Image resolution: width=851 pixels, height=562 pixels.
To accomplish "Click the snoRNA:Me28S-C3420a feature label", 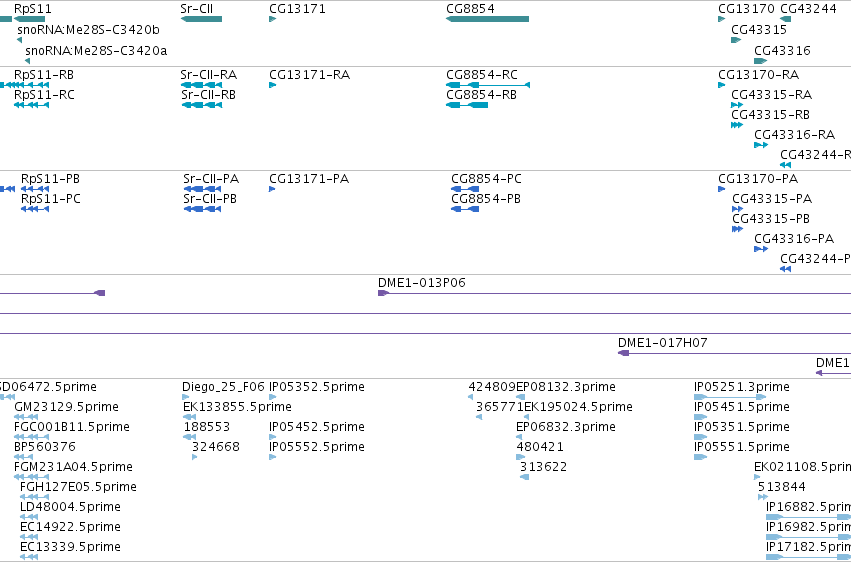I will (96, 51).
